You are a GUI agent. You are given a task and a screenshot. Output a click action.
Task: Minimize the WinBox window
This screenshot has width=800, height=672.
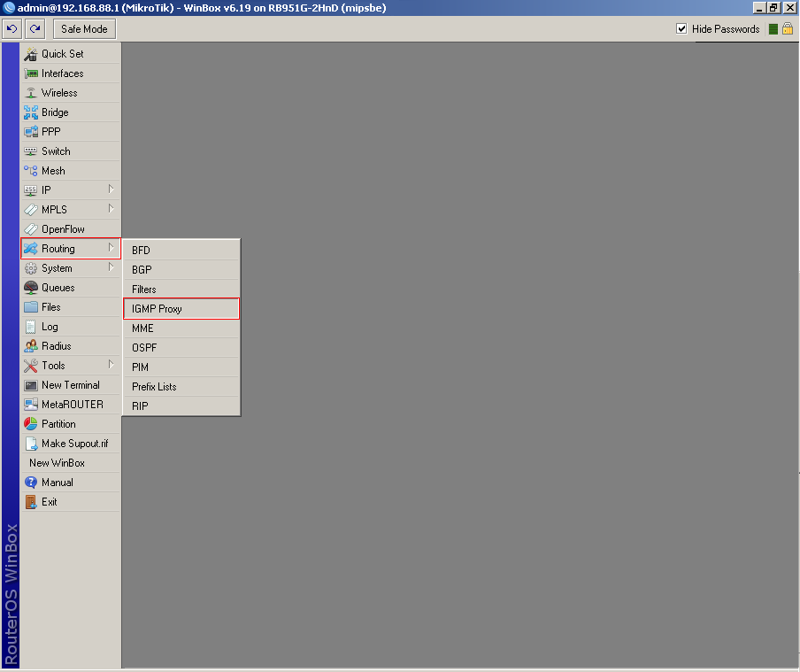point(759,8)
